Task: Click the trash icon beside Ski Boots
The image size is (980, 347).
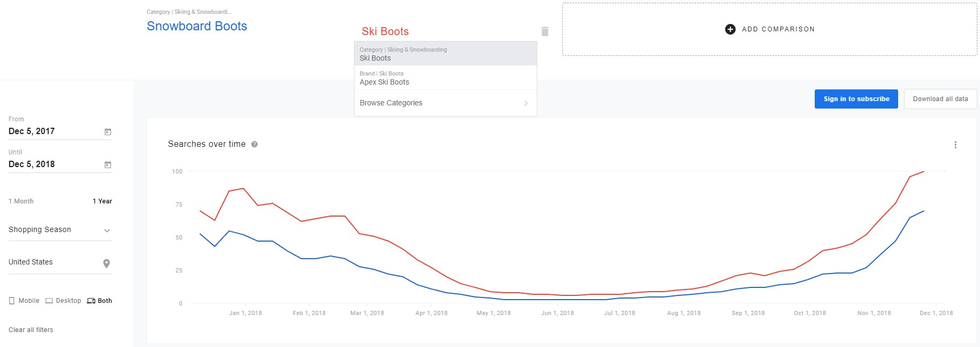Action: coord(545,31)
